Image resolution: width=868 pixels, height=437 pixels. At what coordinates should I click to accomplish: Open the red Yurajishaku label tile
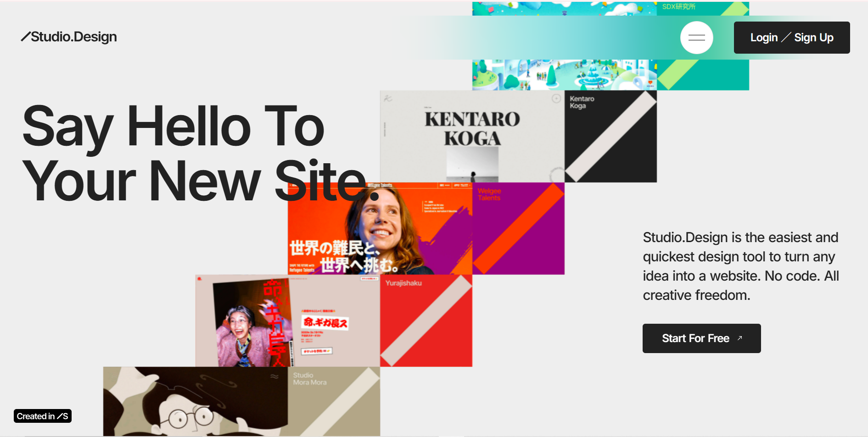click(426, 321)
